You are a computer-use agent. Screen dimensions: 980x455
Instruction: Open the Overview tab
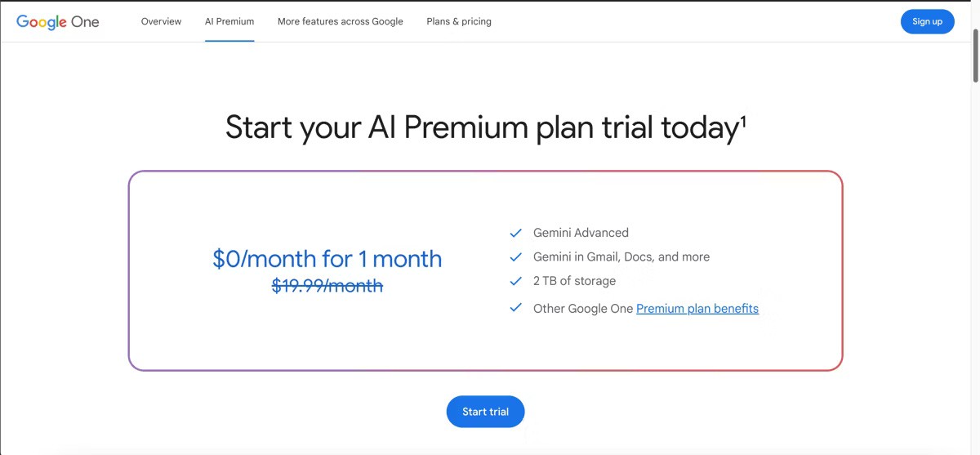[x=161, y=21]
